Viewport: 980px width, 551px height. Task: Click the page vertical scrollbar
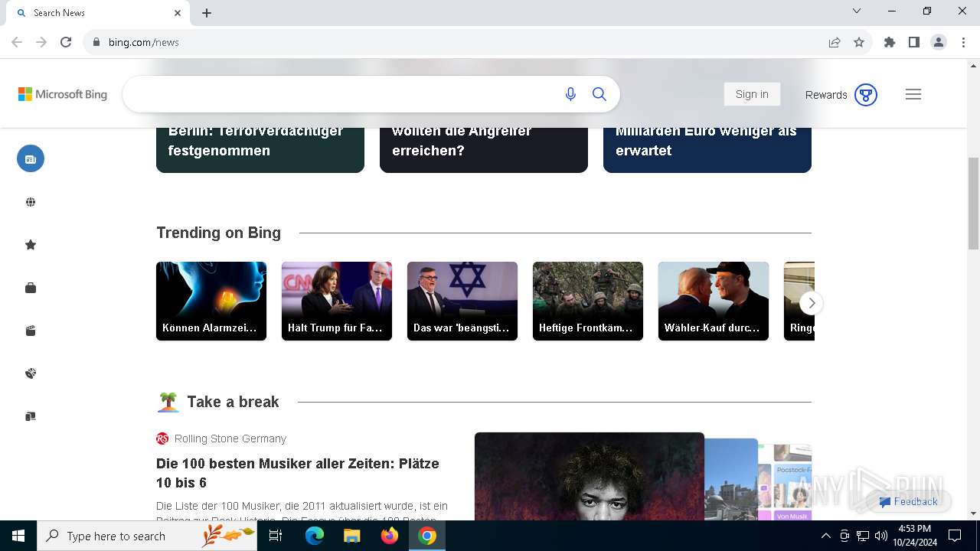[974, 203]
